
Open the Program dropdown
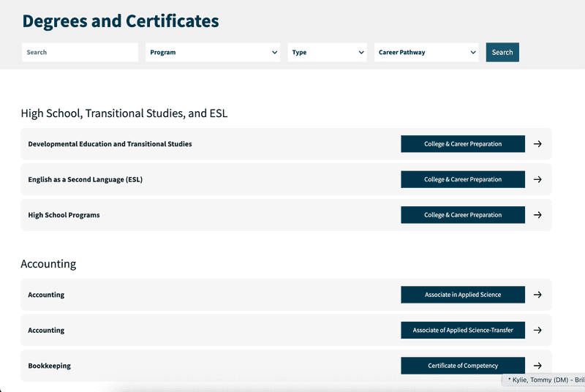click(213, 52)
